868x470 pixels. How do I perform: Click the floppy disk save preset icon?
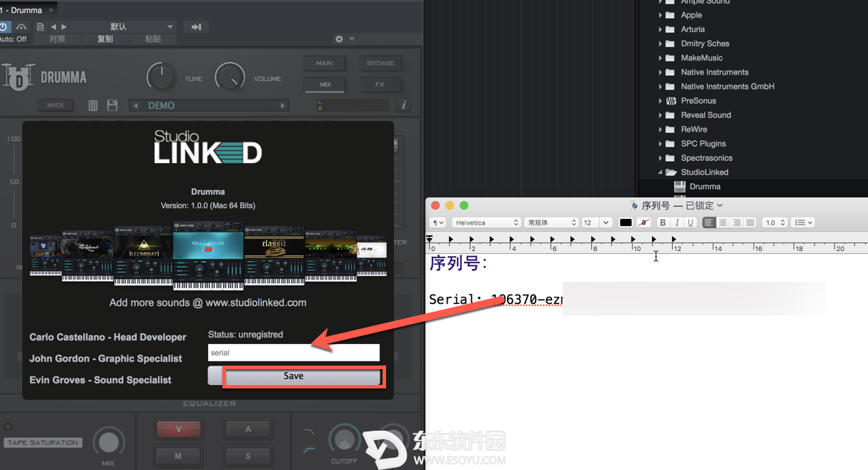pyautogui.click(x=112, y=105)
